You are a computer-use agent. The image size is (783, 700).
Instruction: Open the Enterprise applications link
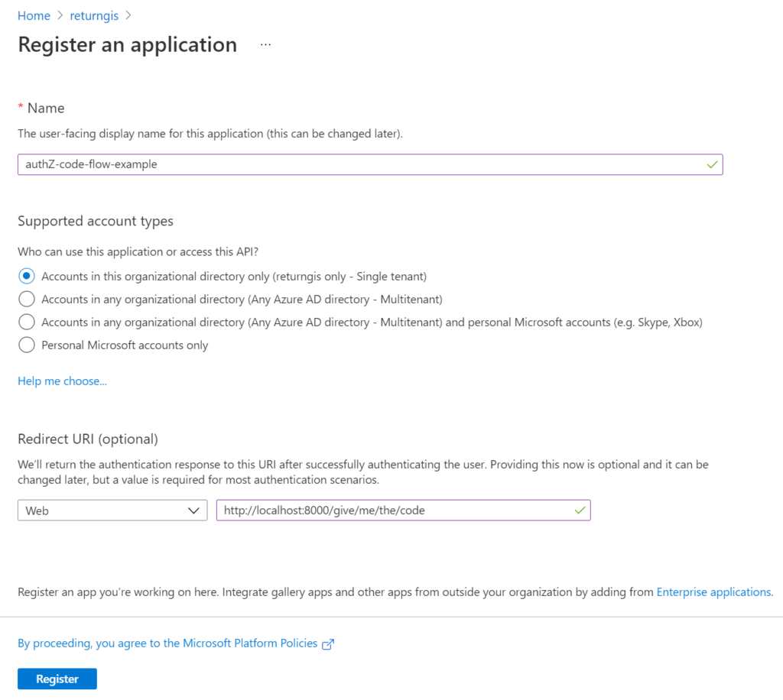713,591
